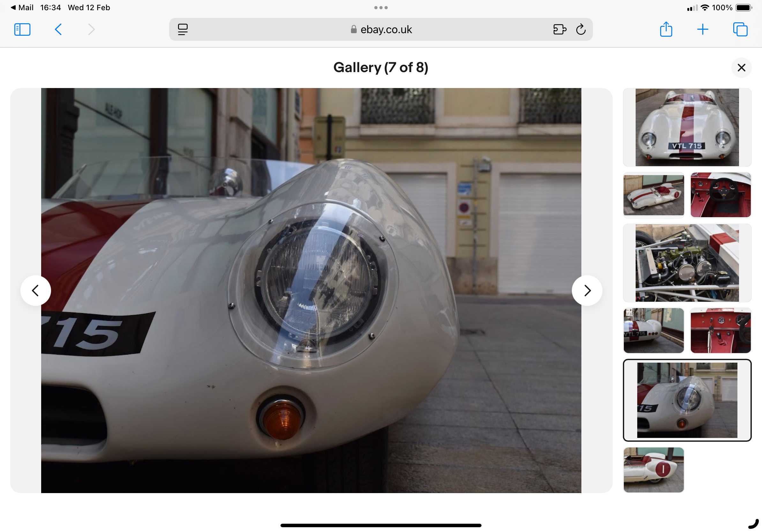Image resolution: width=762 pixels, height=532 pixels.
Task: Open the page reader menu icon
Action: click(183, 30)
